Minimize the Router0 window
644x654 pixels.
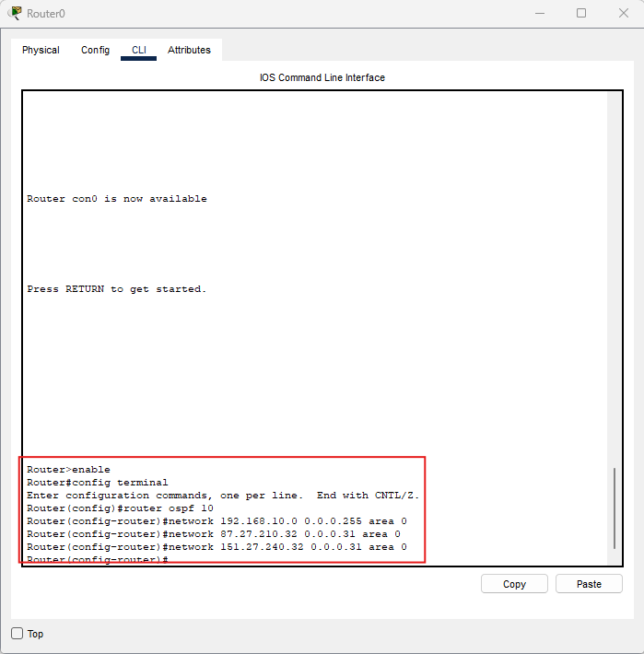(x=540, y=13)
